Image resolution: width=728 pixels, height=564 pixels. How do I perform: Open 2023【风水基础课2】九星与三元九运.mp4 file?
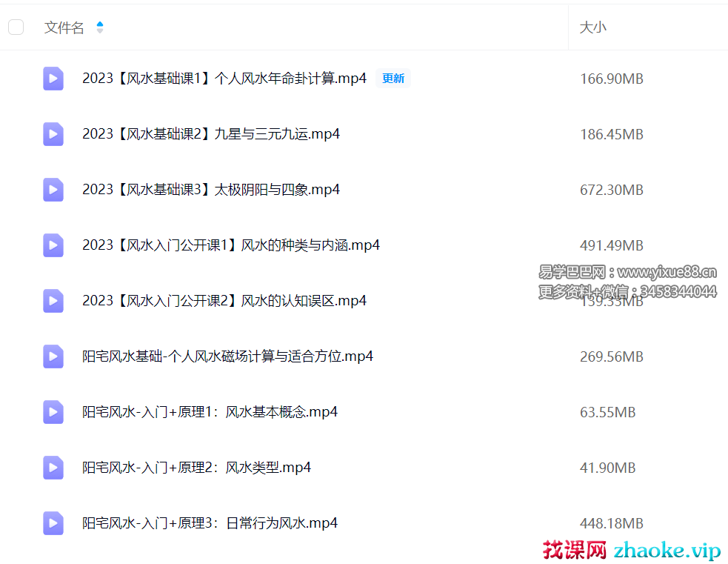[211, 134]
